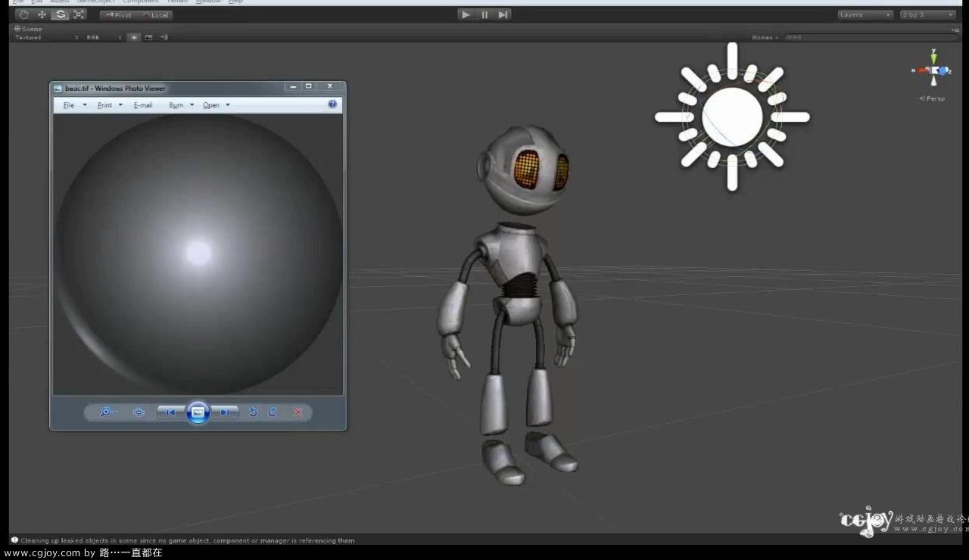This screenshot has width=969, height=560.
Task: Click the Photo Viewer title bar app icon
Action: click(x=58, y=89)
